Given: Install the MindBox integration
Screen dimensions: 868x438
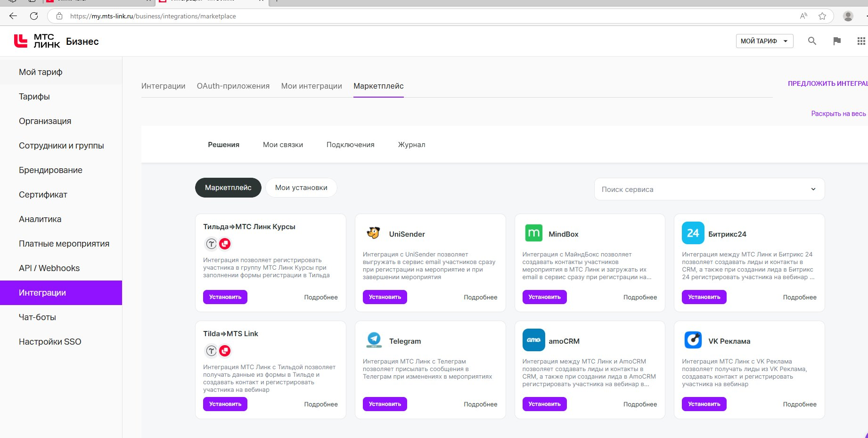Looking at the screenshot, I should click(545, 297).
